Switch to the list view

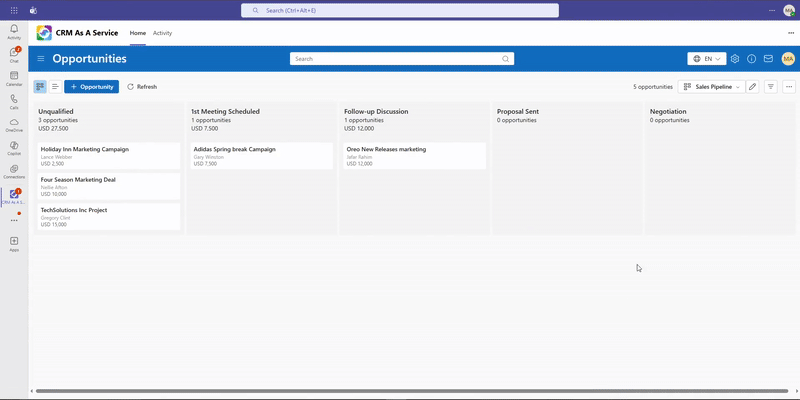[x=55, y=87]
